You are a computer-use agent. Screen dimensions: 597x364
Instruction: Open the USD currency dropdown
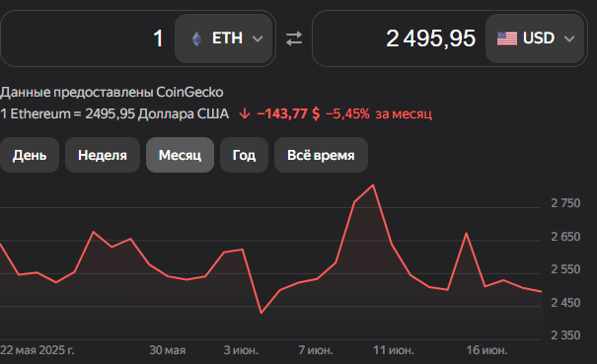(x=535, y=38)
